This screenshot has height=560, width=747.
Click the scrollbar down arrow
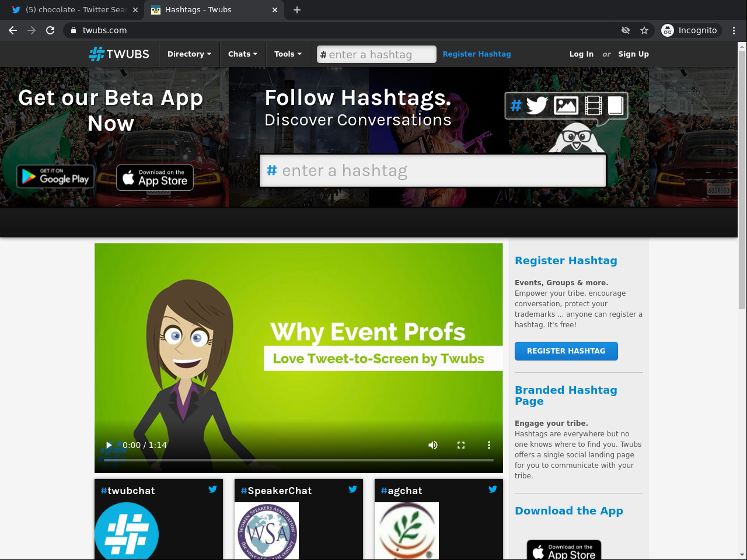(x=742, y=555)
